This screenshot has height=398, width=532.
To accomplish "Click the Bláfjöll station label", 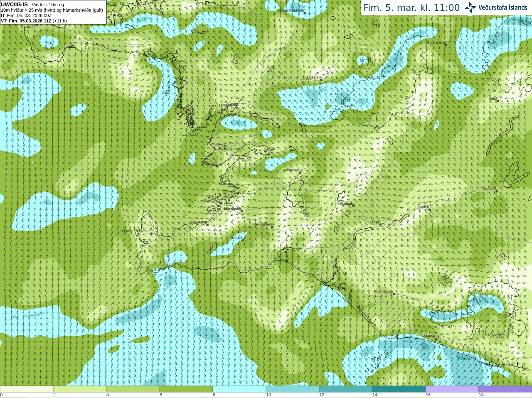I will pos(236,238).
